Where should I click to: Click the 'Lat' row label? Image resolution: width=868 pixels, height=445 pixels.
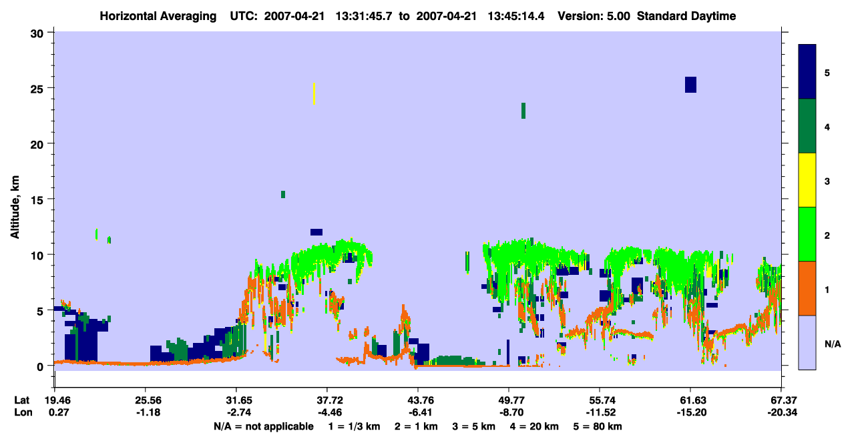click(21, 400)
